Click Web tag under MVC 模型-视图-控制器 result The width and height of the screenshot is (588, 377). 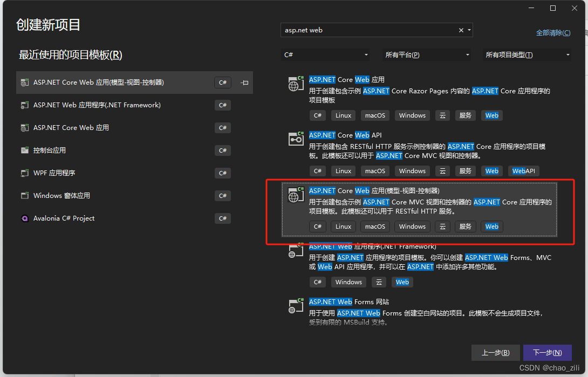(x=491, y=227)
